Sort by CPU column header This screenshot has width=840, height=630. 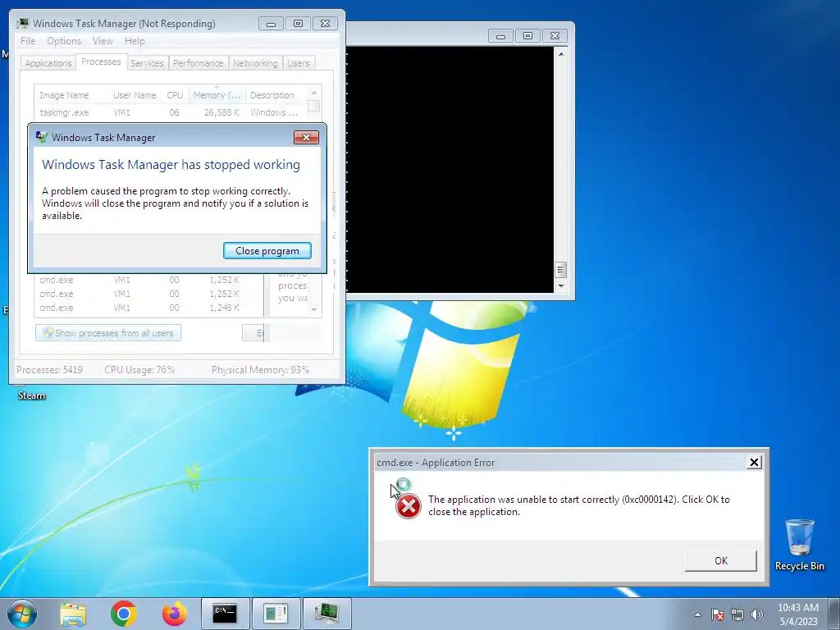tap(175, 95)
